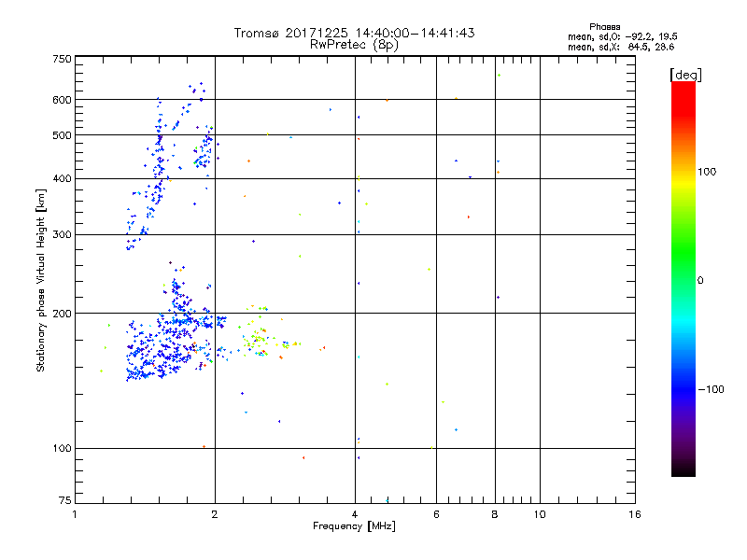Click the y-axis tick label '100'
The image size is (747, 560).
pos(62,448)
